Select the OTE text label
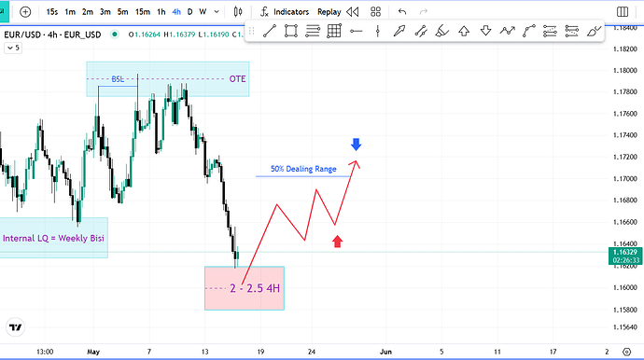This screenshot has width=644, height=360. coord(237,79)
